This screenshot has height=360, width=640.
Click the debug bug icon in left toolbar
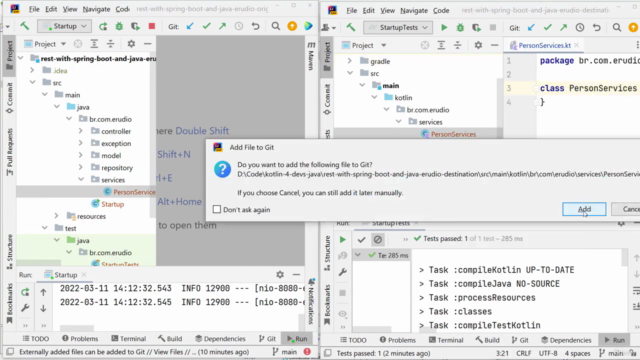coord(119,26)
